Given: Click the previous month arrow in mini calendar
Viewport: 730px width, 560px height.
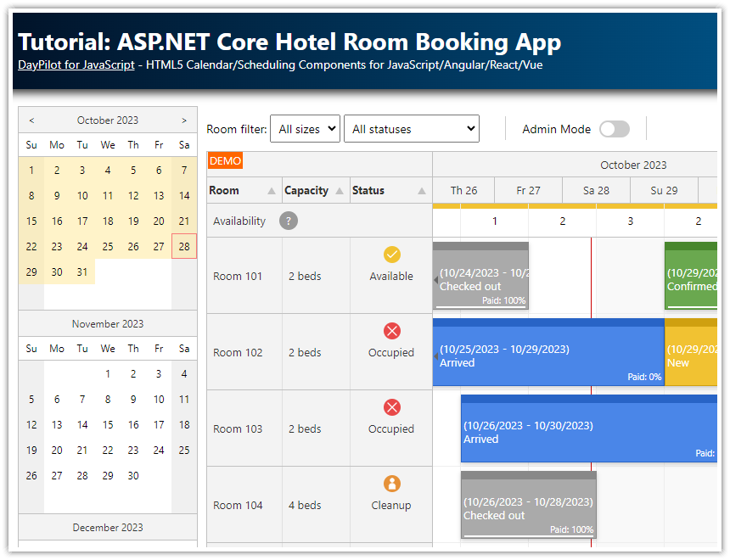Looking at the screenshot, I should click(x=31, y=120).
